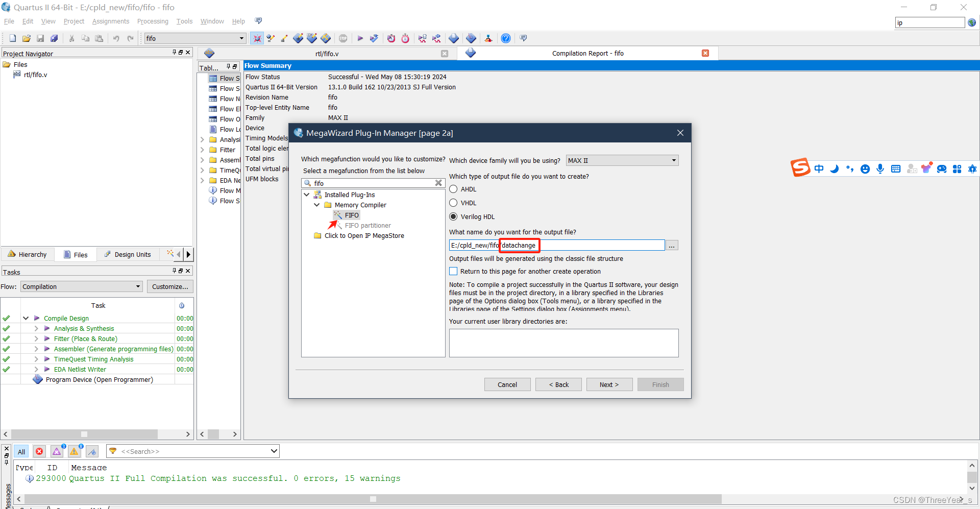Click the Cut scissors icon
The image size is (980, 509).
71,38
